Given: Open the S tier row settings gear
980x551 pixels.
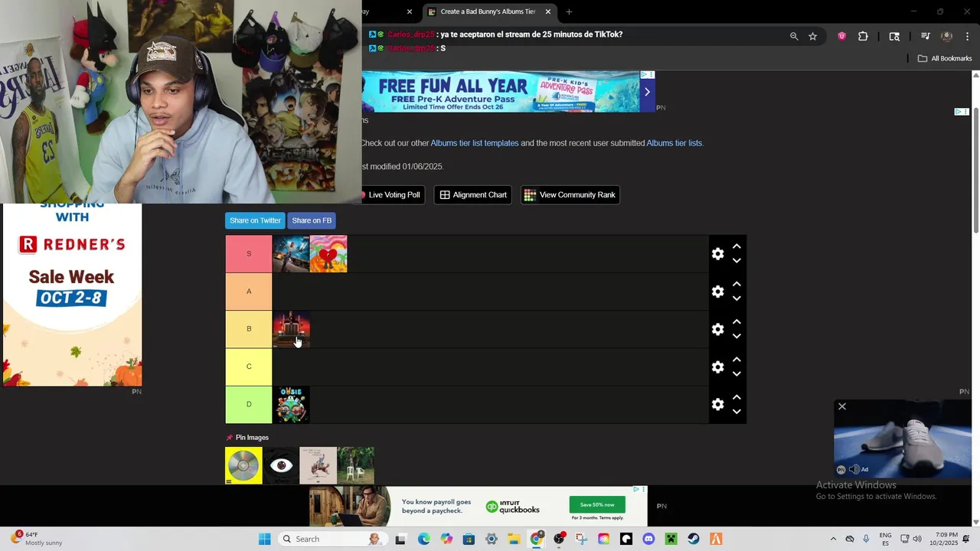Looking at the screenshot, I should 717,254.
